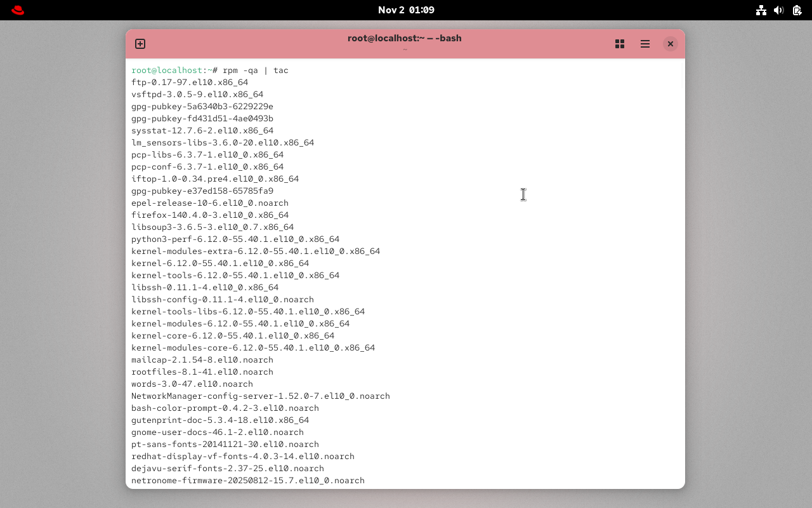Open the tab overview grid

point(620,44)
